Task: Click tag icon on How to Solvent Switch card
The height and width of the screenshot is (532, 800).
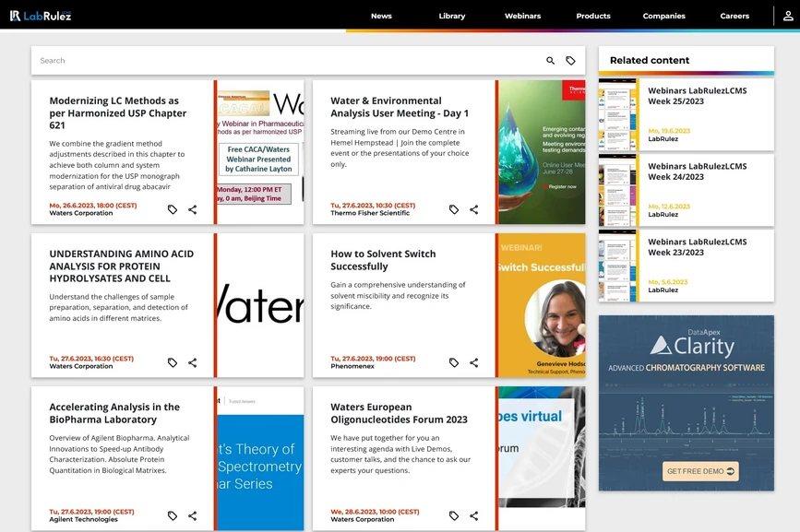Action: click(x=454, y=362)
